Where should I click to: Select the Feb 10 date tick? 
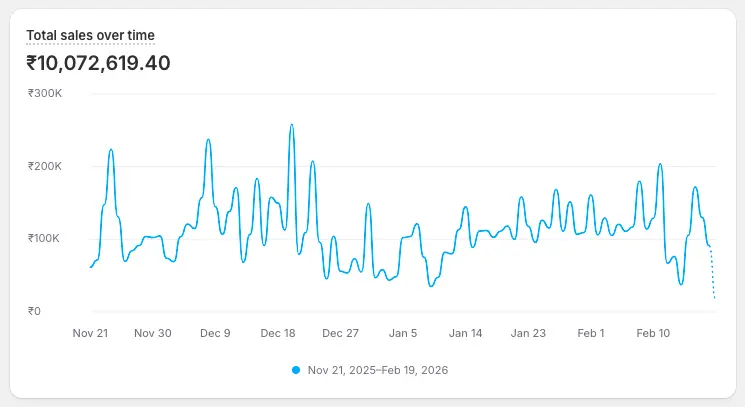(653, 333)
